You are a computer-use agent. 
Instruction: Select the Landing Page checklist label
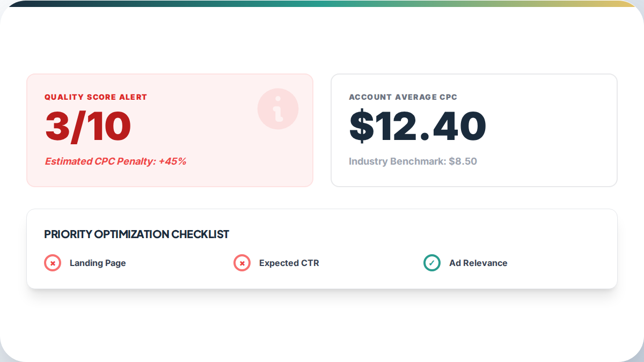pyautogui.click(x=98, y=263)
